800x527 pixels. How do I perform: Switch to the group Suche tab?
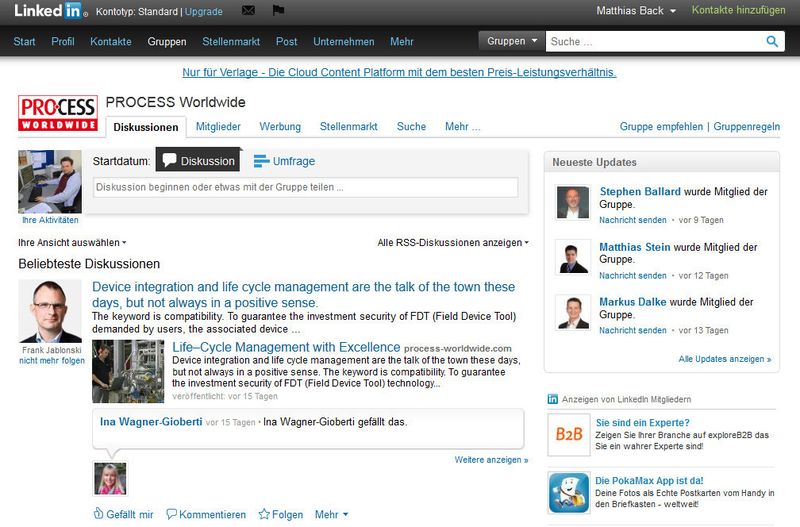tap(411, 127)
